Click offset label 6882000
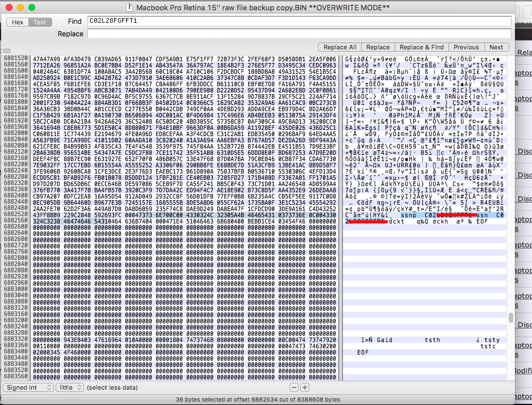Screen dimensions: 532x405 point(16,134)
